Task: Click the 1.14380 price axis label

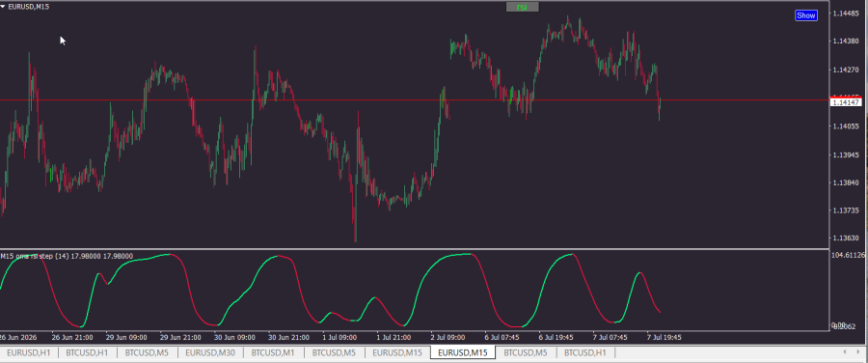Action: [x=845, y=42]
